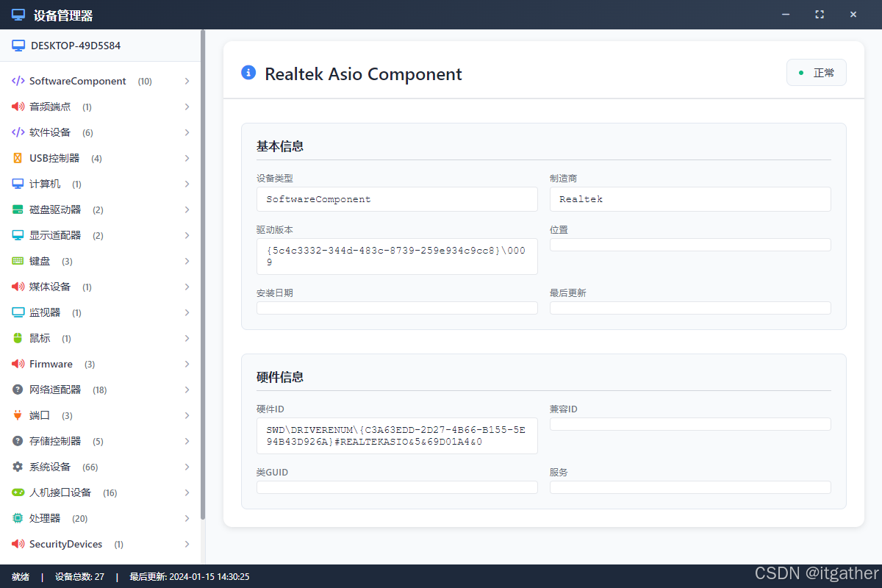Select the 监视器 (1) category row

[x=101, y=312]
